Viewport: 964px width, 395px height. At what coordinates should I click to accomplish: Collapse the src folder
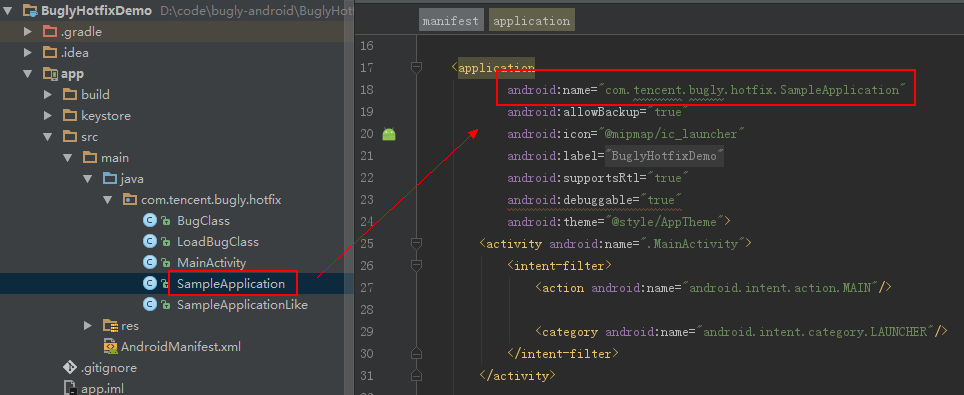(48, 137)
